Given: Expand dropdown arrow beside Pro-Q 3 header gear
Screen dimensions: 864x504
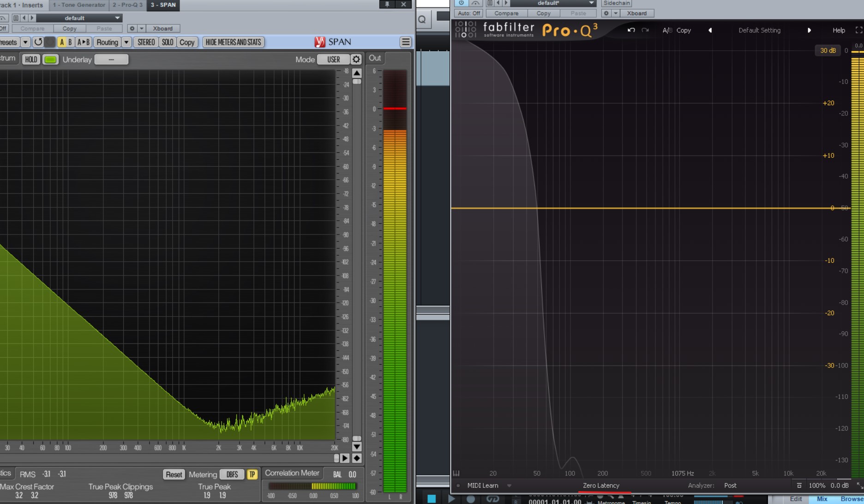Looking at the screenshot, I should click(616, 13).
